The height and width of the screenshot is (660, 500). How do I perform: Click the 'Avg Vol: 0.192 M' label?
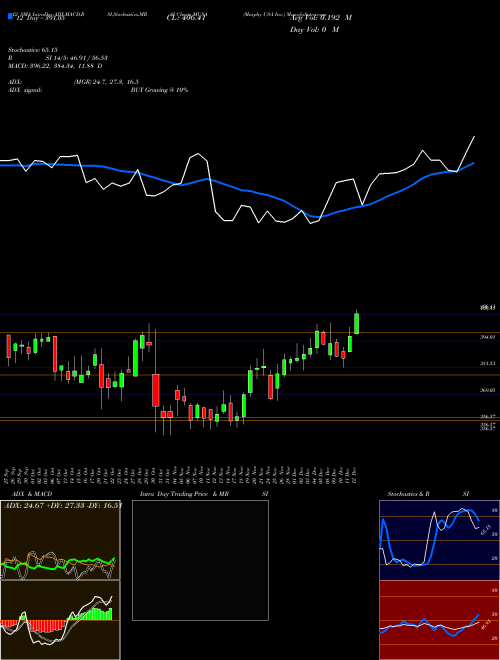320,18
